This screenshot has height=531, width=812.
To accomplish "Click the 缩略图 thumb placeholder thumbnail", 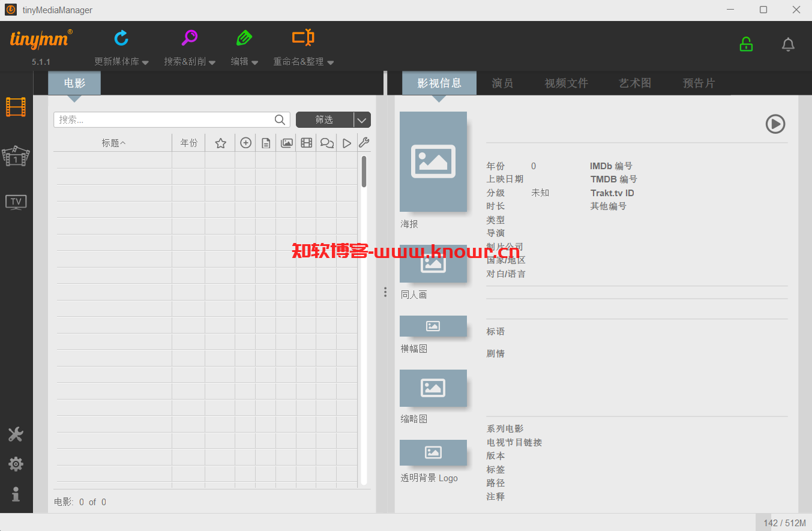I will pyautogui.click(x=433, y=388).
